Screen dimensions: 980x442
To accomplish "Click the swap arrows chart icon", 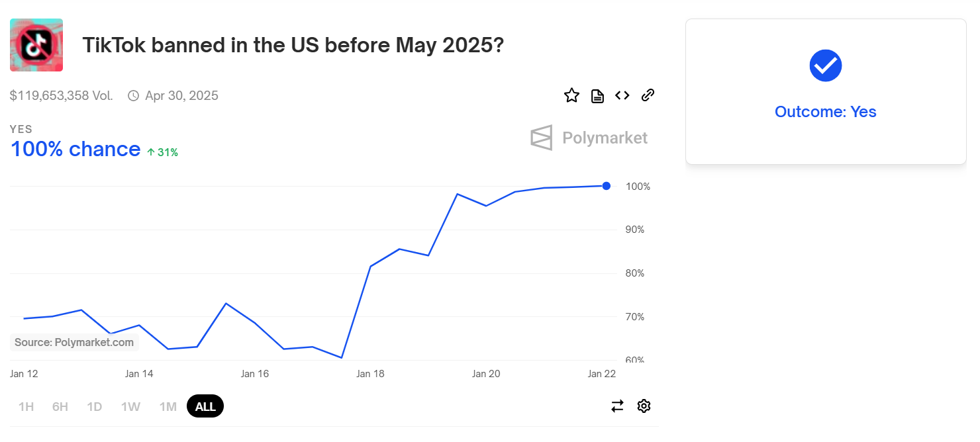I will click(x=617, y=406).
